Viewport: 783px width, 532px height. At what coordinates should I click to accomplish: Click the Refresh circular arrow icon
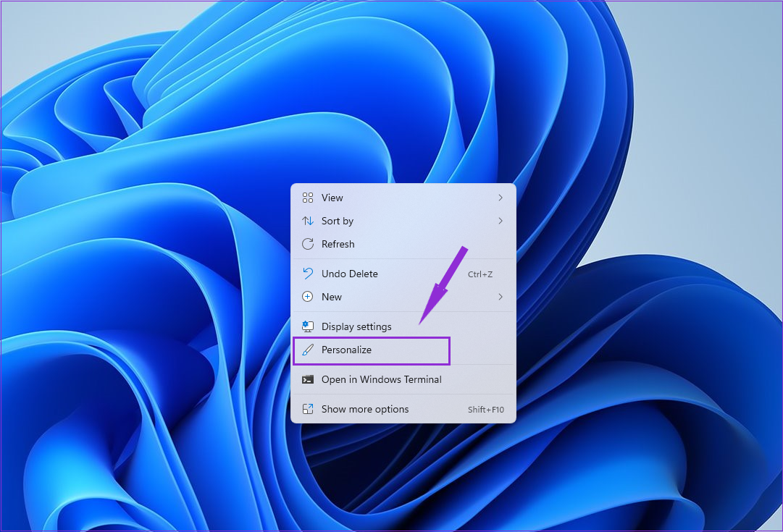point(309,244)
